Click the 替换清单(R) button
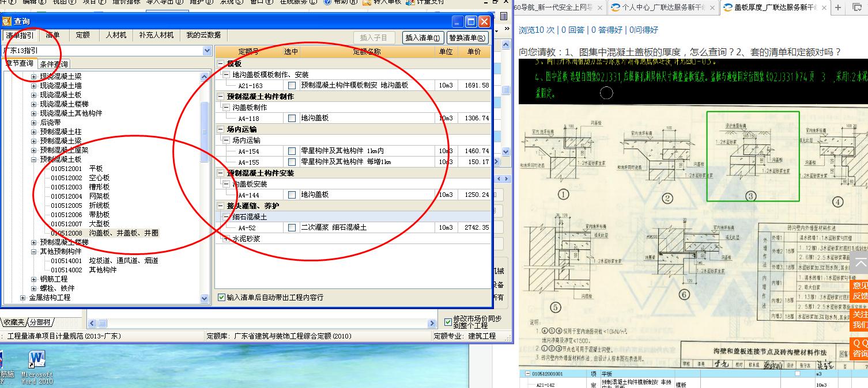The width and height of the screenshot is (868, 388). point(467,38)
